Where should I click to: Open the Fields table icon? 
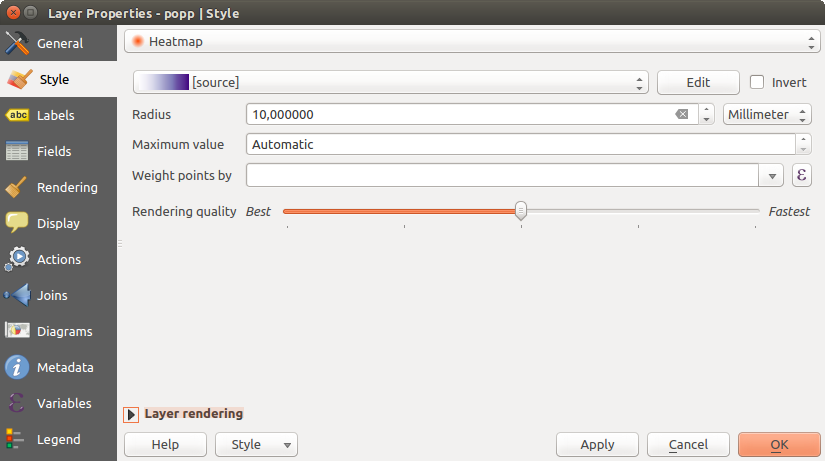(17, 151)
